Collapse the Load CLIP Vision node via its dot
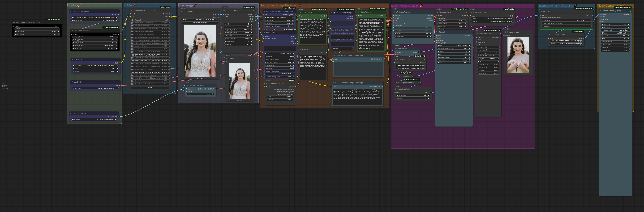Image resolution: width=644 pixels, height=212 pixels. click(x=71, y=113)
